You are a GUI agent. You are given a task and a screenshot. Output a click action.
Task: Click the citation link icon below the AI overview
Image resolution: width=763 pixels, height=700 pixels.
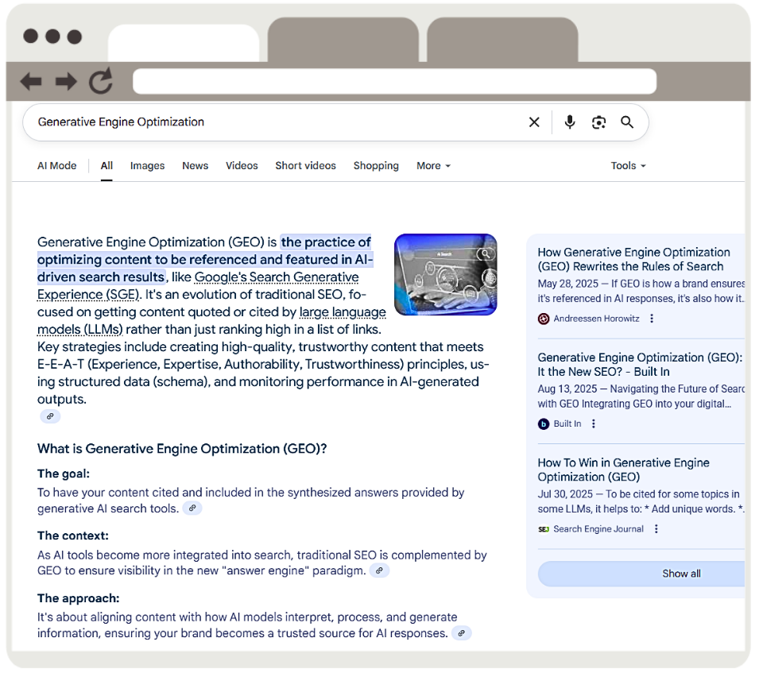(x=49, y=416)
